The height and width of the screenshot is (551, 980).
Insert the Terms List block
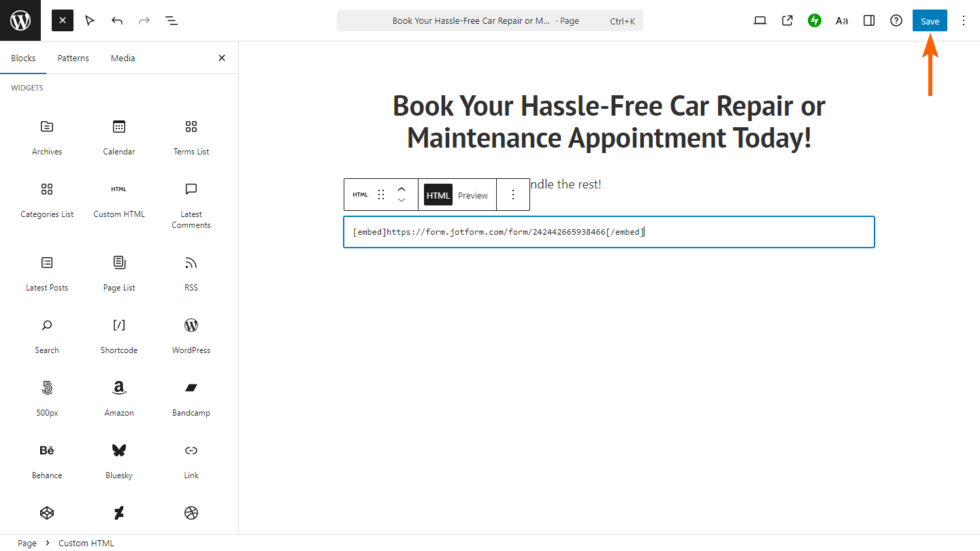click(191, 136)
